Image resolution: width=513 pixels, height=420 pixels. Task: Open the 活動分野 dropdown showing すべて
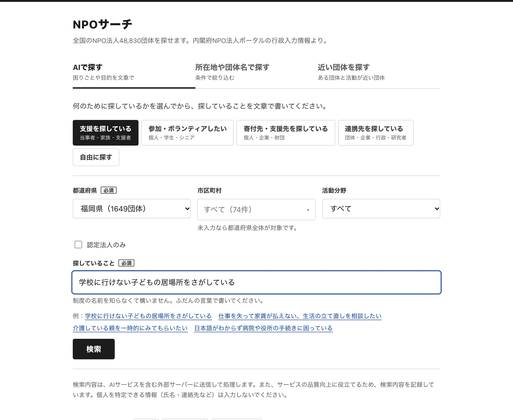(381, 209)
